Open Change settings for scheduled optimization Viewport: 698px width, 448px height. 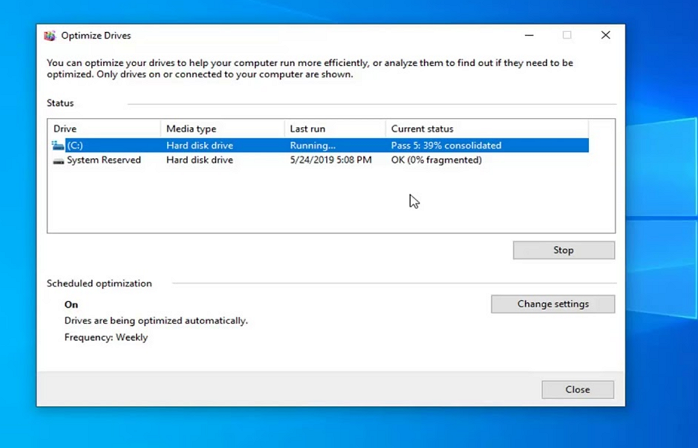[553, 304]
